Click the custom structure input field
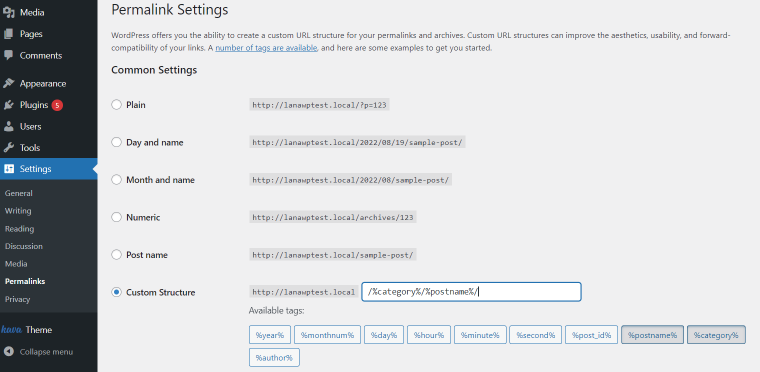The width and height of the screenshot is (760, 372). (x=471, y=292)
